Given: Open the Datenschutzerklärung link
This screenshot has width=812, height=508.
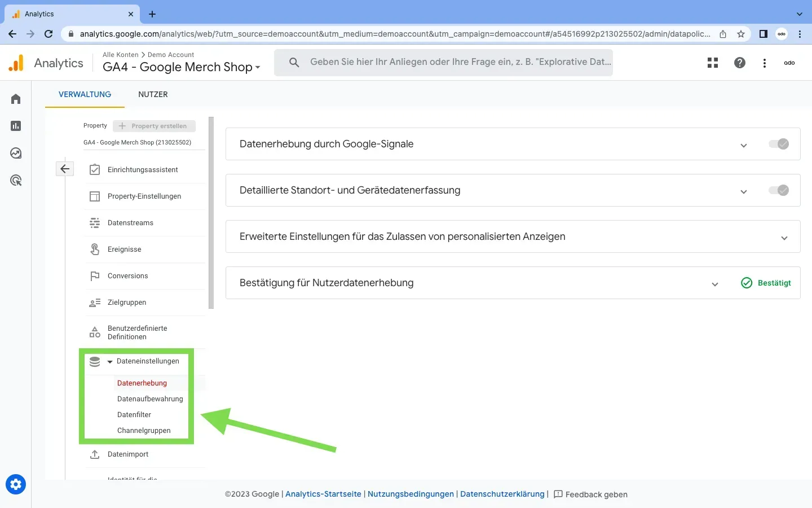Looking at the screenshot, I should pos(502,494).
